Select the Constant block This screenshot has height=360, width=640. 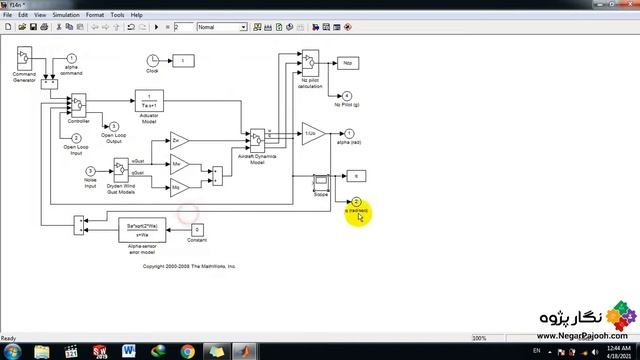tap(197, 230)
